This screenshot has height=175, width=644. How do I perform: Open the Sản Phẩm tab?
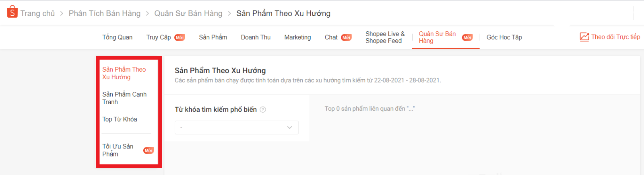(213, 37)
